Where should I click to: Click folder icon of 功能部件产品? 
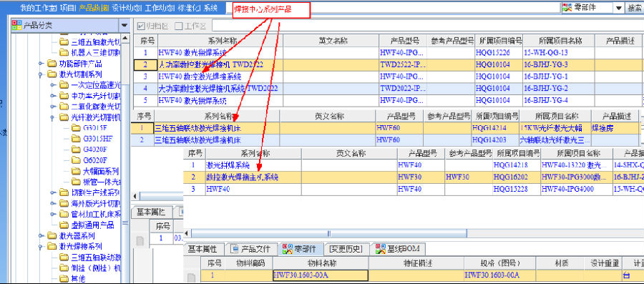52,64
